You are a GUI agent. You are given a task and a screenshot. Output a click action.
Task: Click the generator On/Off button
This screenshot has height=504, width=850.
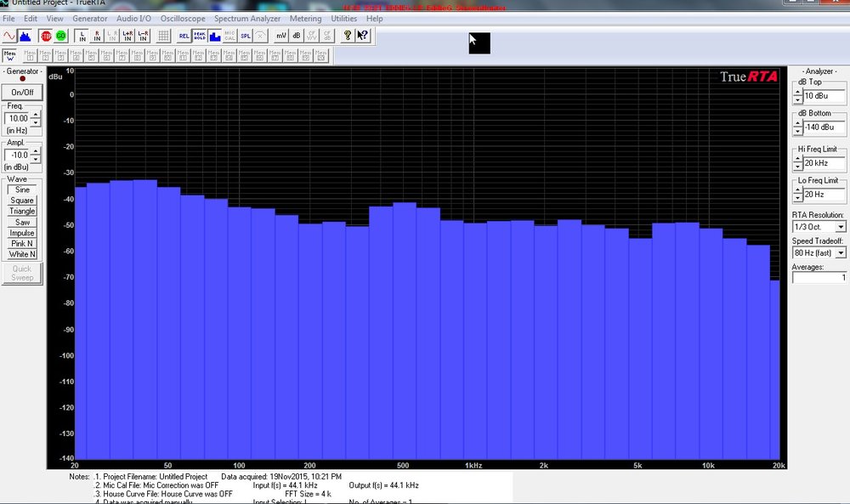[x=22, y=92]
